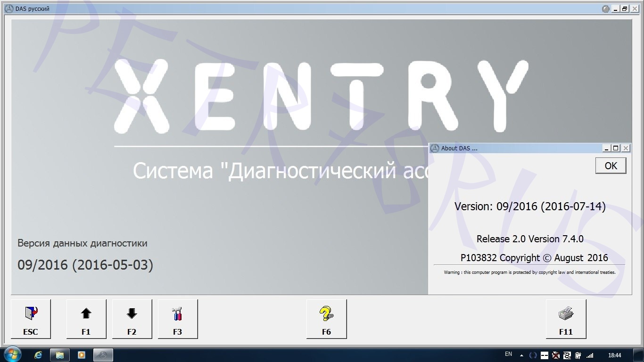Screen dimensions: 644x362
Task: Launch Internet Explorer from the taskbar
Action: click(x=39, y=355)
